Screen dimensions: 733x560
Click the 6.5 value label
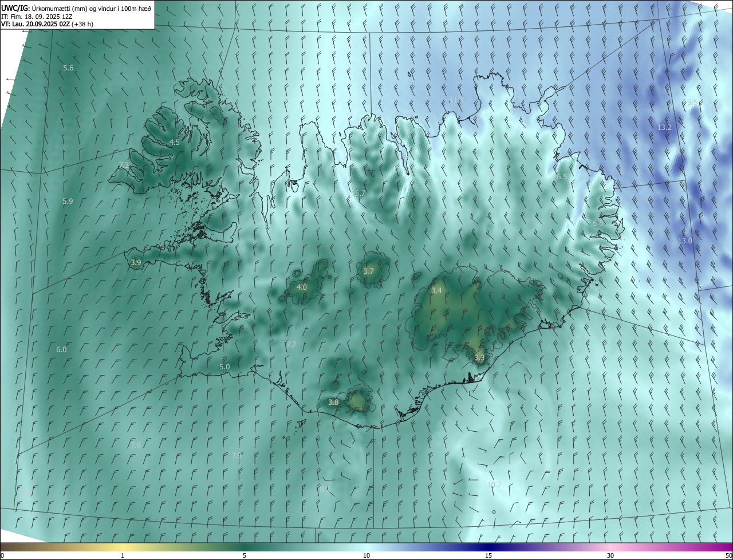pyautogui.click(x=562, y=177)
